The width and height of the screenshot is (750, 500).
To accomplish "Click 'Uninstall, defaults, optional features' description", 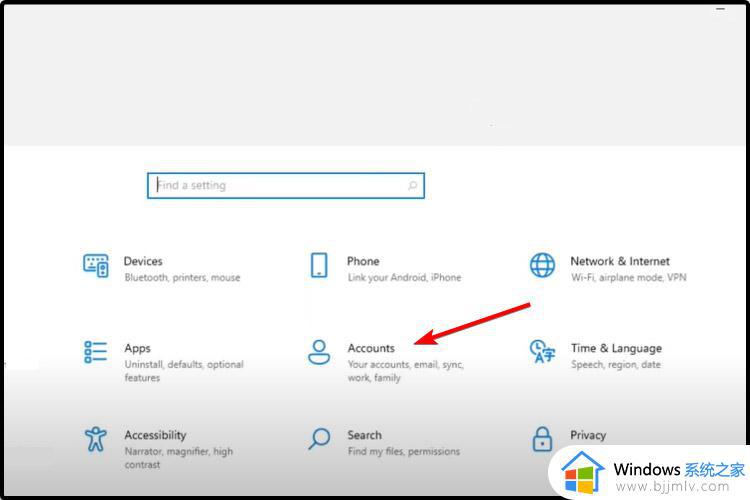I will coord(184,371).
